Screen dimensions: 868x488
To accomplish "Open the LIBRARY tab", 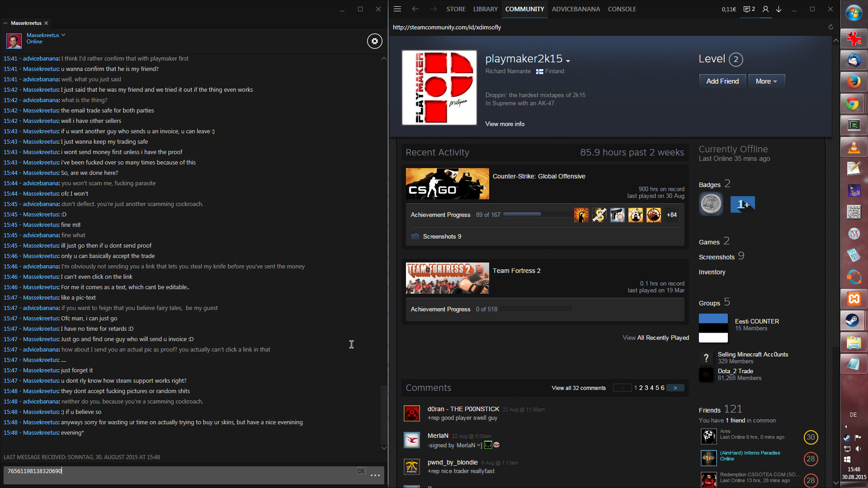I will (x=485, y=9).
